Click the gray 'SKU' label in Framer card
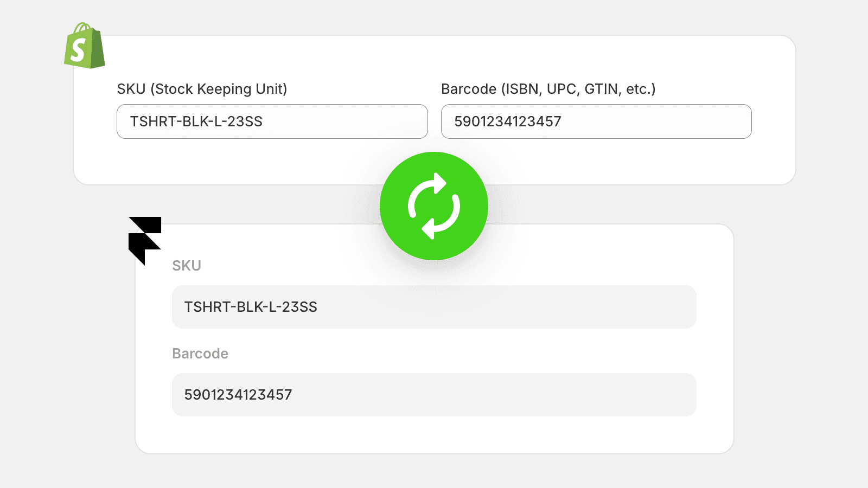The height and width of the screenshot is (488, 868). [187, 266]
